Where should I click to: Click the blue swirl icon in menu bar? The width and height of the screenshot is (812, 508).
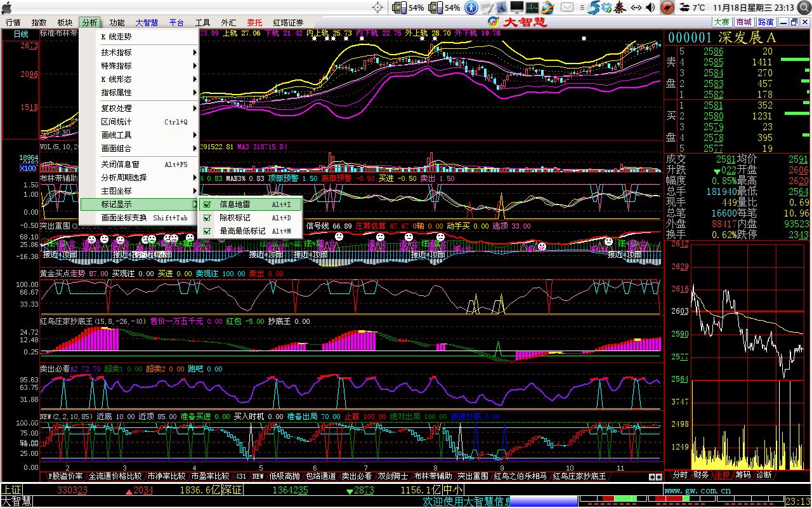(594, 8)
